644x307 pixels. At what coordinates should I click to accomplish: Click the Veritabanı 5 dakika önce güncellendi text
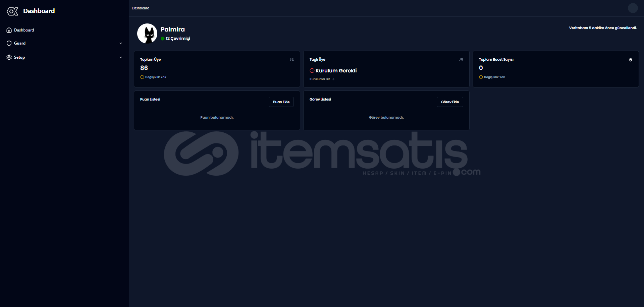click(603, 28)
